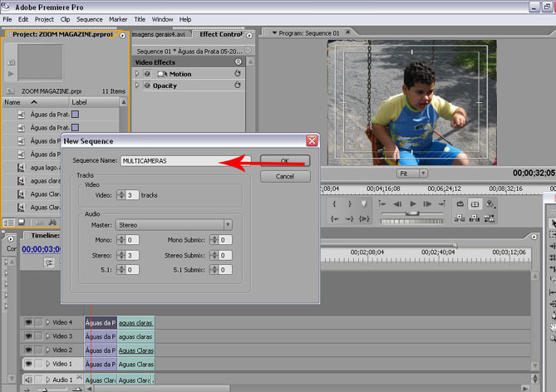Click the Set In Point bracket icon
The height and width of the screenshot is (392, 556).
click(x=335, y=203)
